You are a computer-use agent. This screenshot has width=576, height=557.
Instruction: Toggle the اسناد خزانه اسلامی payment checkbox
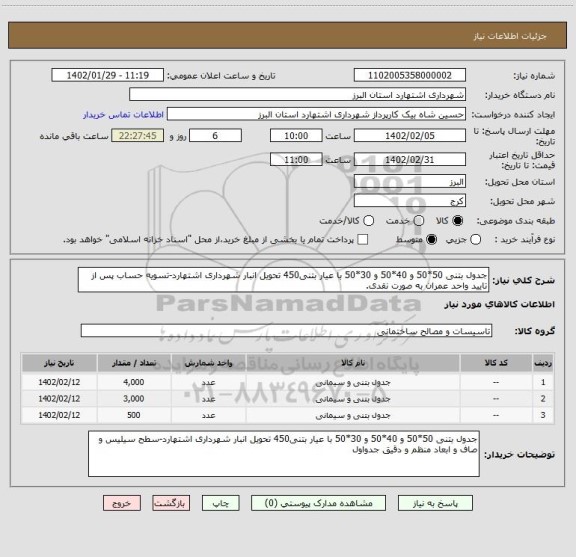[x=363, y=240]
